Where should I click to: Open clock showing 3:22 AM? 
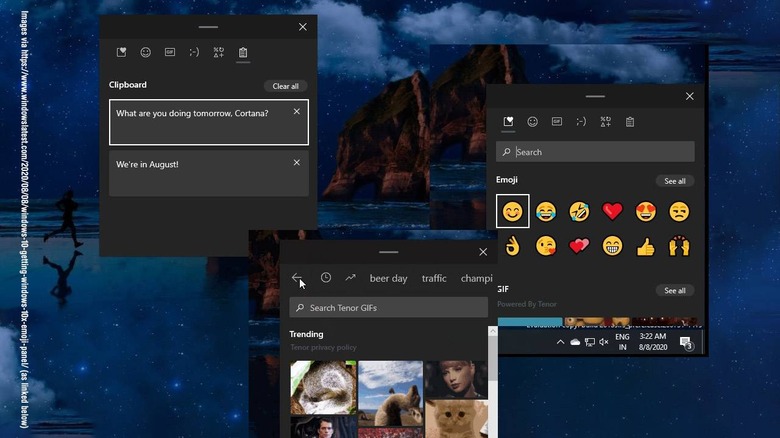[653, 342]
